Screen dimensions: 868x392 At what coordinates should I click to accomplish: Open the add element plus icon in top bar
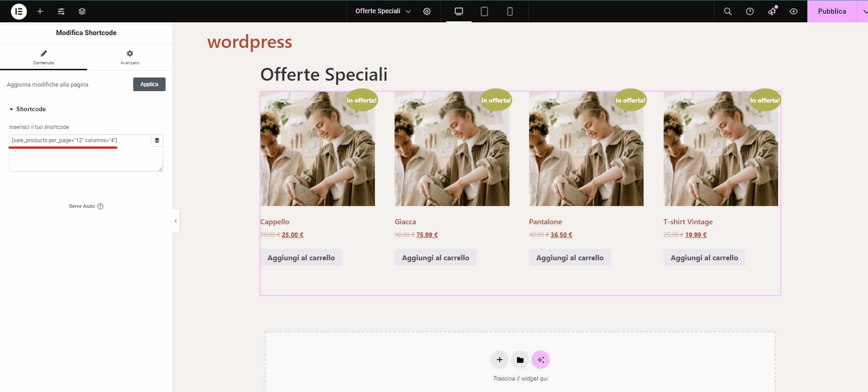(x=40, y=11)
